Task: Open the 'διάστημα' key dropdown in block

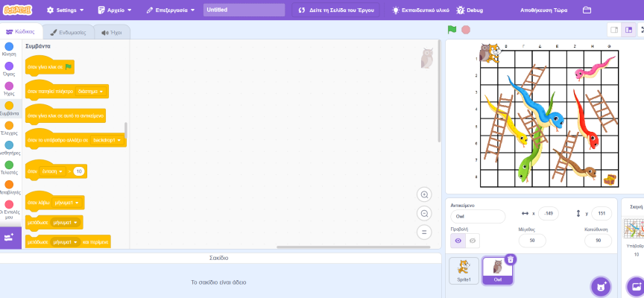Action: 92,92
